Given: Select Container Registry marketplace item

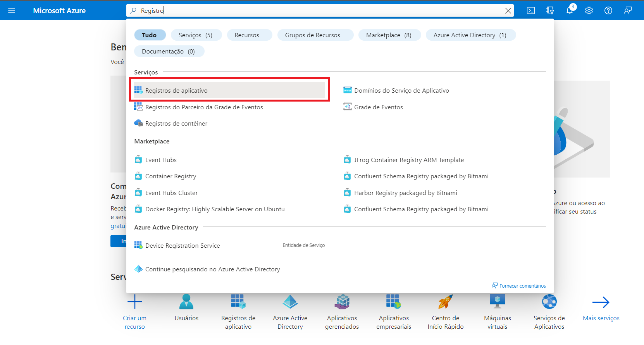Looking at the screenshot, I should 170,176.
